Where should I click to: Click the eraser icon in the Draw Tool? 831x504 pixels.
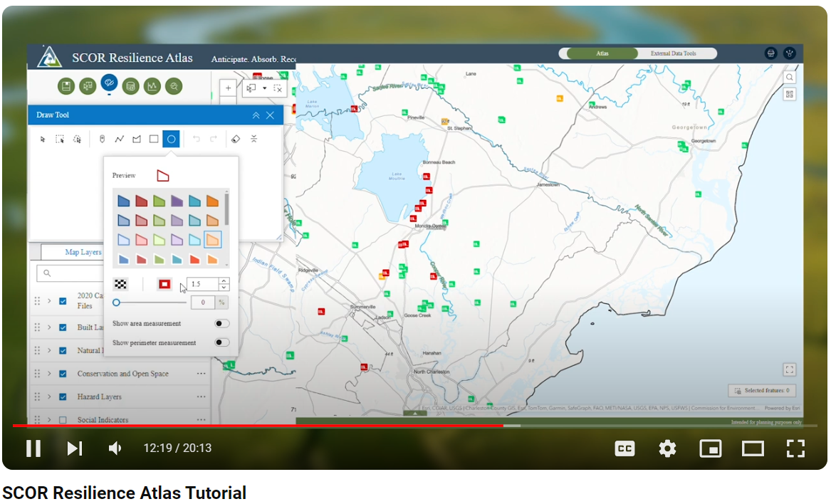click(x=235, y=139)
